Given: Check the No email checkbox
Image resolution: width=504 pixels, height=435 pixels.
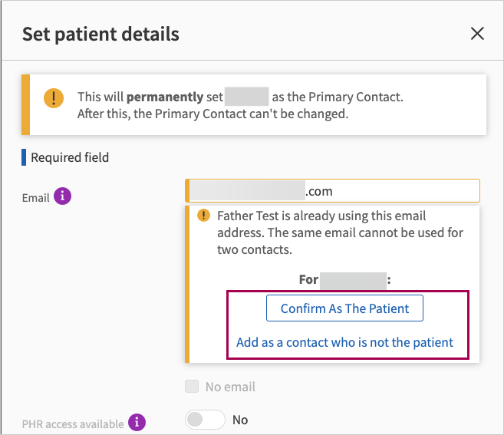Looking at the screenshot, I should [192, 387].
